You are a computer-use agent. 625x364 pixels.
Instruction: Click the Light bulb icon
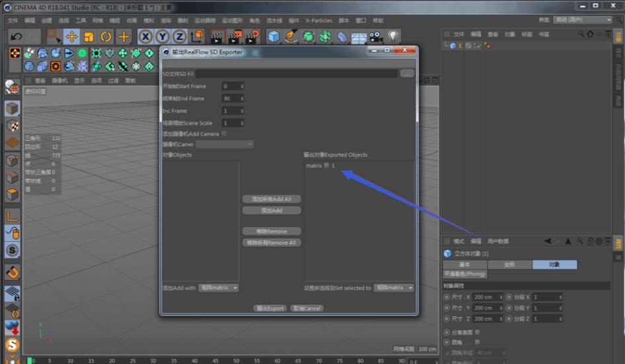tap(393, 37)
